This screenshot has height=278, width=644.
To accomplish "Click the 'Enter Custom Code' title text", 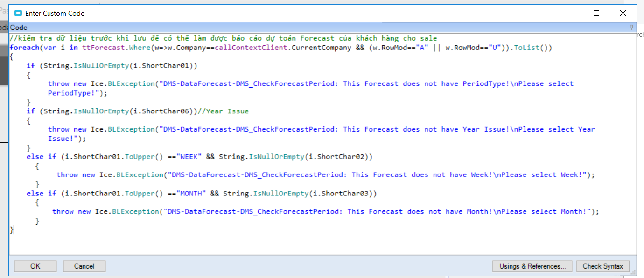I will pyautogui.click(x=55, y=14).
